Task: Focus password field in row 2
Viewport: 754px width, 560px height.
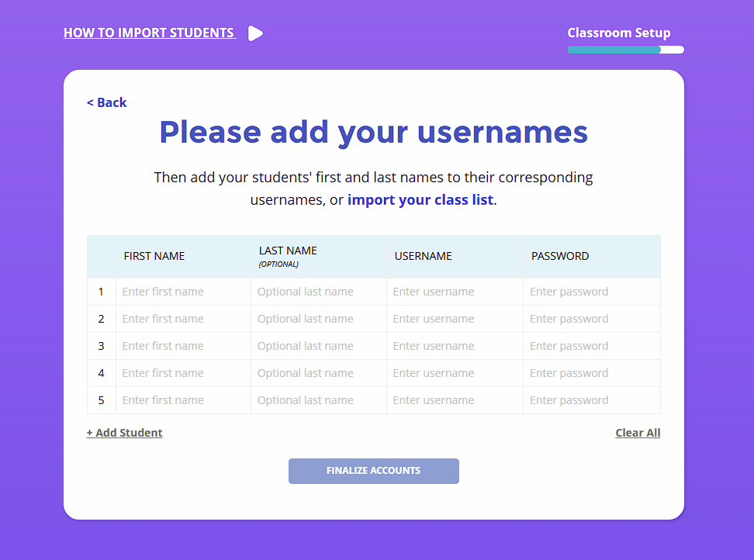Action: pos(592,320)
